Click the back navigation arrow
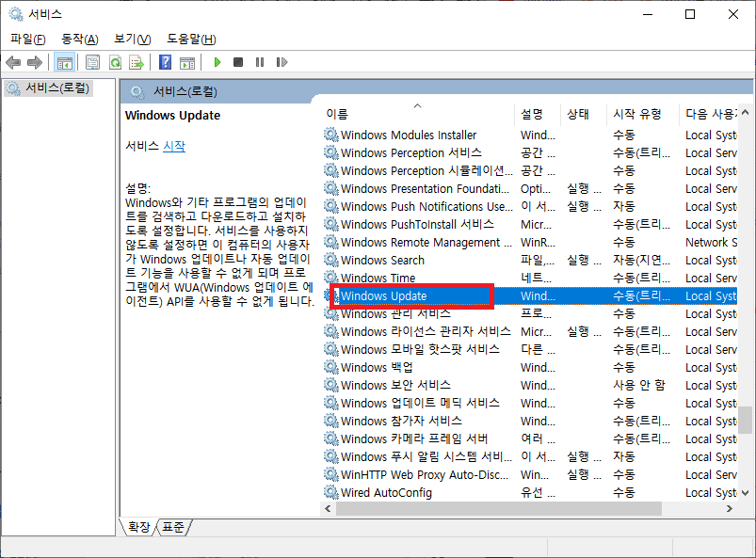This screenshot has width=756, height=558. 12,62
